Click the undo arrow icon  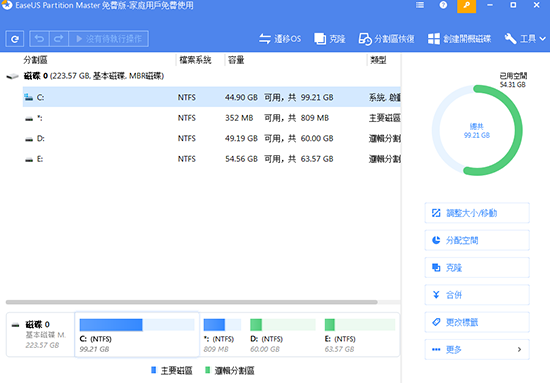pyautogui.click(x=39, y=39)
